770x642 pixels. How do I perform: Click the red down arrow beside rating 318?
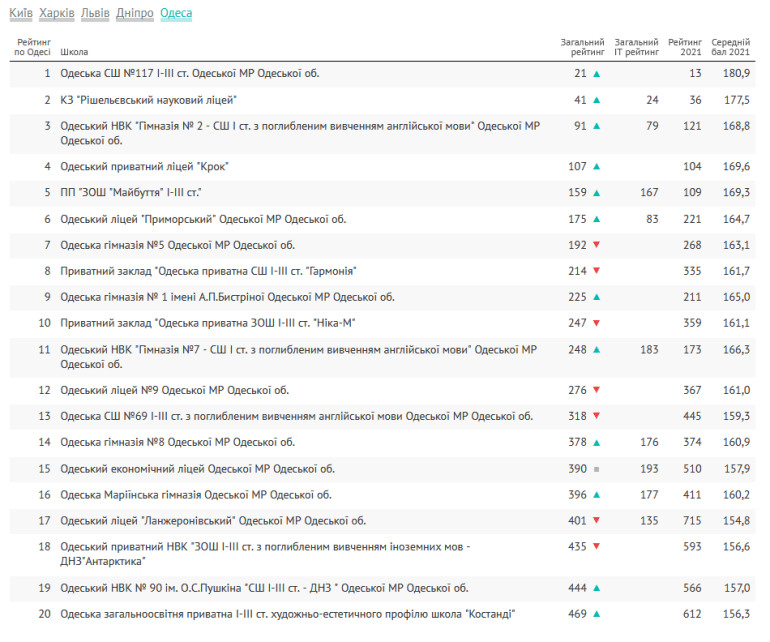pos(596,417)
